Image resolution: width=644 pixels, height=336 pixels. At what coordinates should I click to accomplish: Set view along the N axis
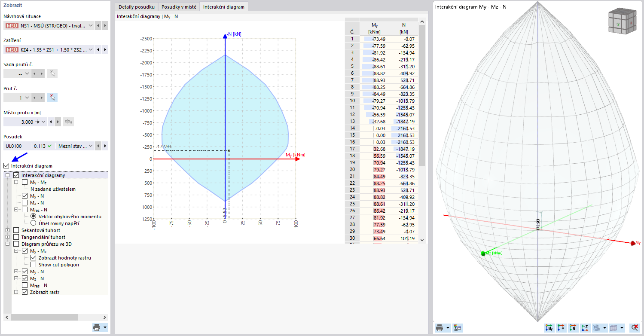click(x=573, y=328)
